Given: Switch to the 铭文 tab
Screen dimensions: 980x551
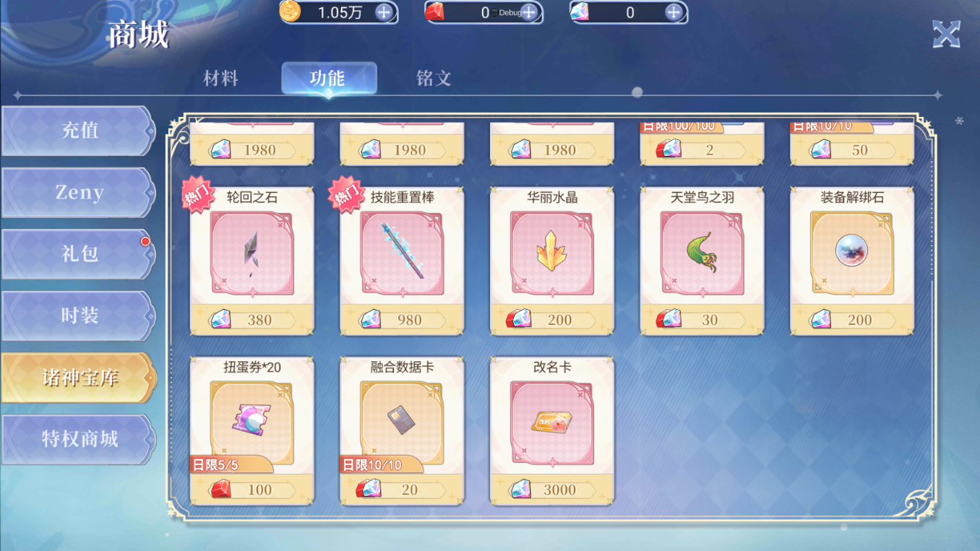Looking at the screenshot, I should tap(434, 78).
